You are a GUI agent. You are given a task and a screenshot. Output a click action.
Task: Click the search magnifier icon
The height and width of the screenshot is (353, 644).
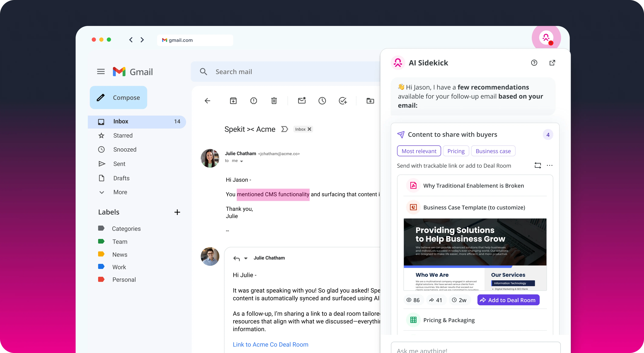203,72
